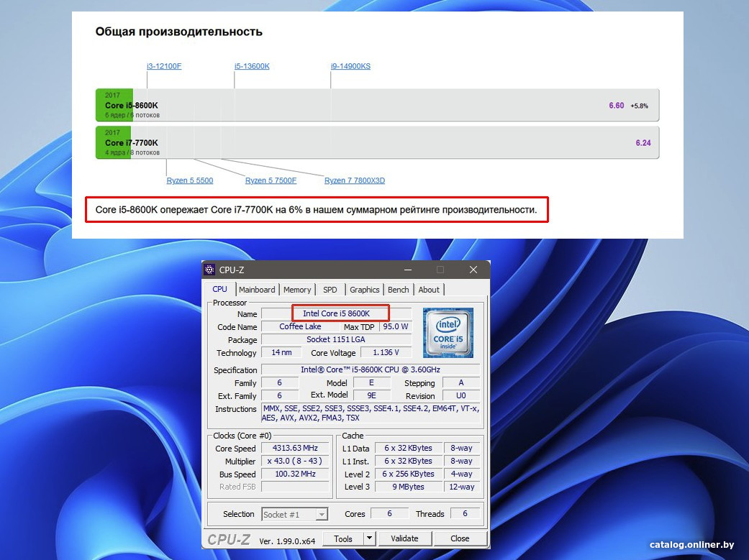Open the Bench tab

[x=398, y=290]
